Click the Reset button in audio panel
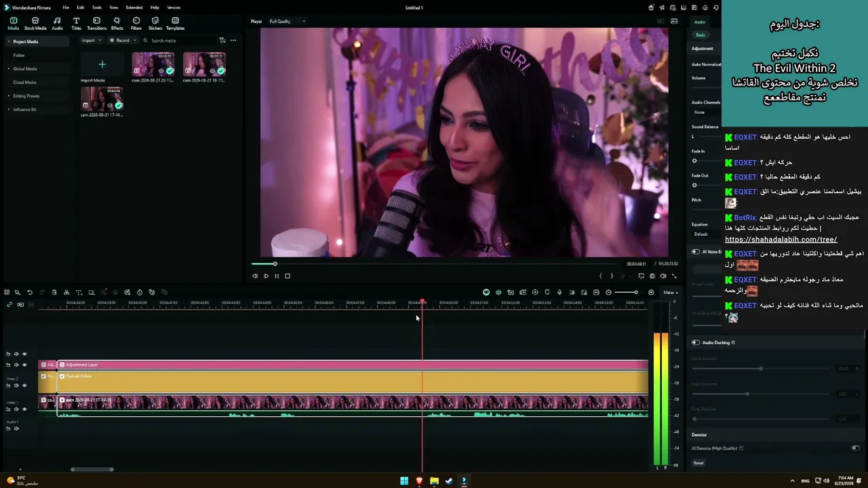The width and height of the screenshot is (868, 488). [698, 463]
